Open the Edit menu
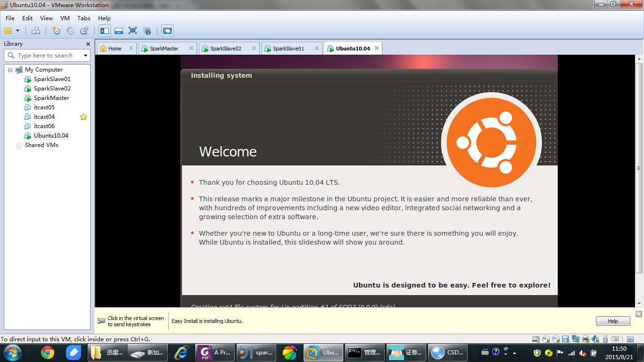644x362 pixels. tap(27, 18)
